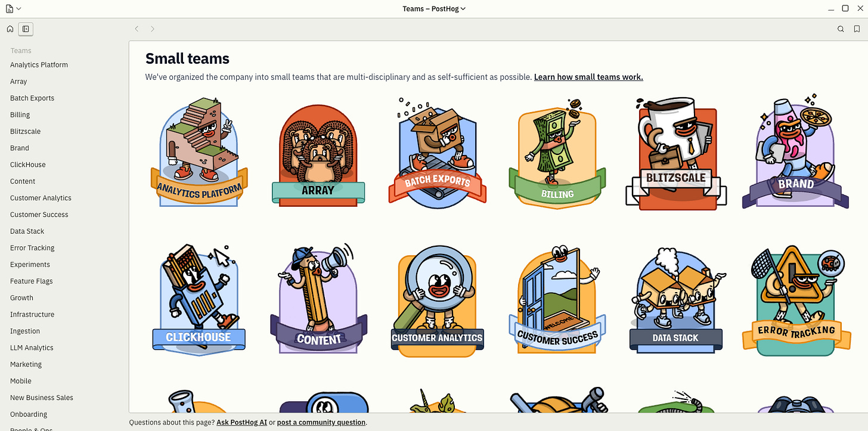Open the Teams – PostHog title dropdown
868x431 pixels.
434,8
